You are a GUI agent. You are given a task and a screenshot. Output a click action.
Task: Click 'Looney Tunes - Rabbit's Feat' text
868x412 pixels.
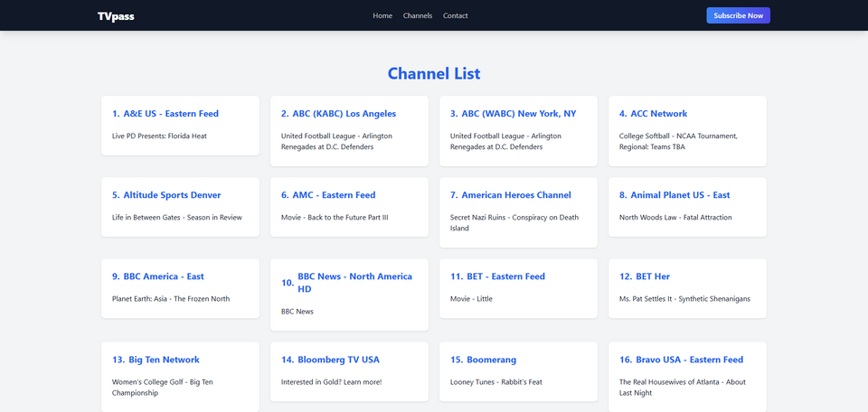[x=496, y=381]
